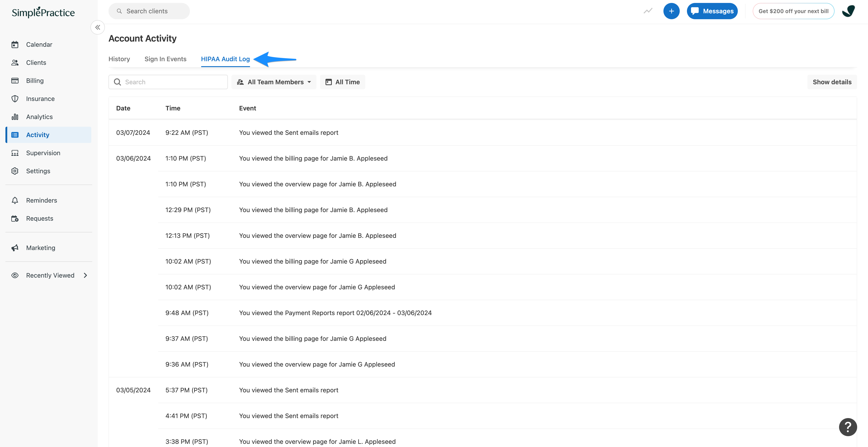Click the team icon in All Team Members

pos(240,82)
